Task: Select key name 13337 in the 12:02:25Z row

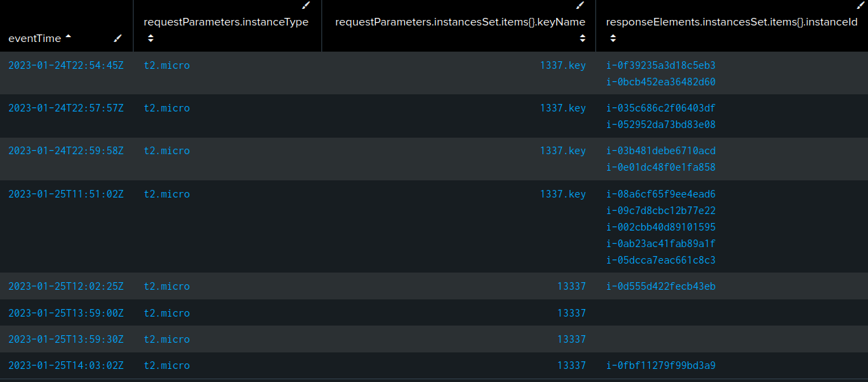Action: coord(571,286)
